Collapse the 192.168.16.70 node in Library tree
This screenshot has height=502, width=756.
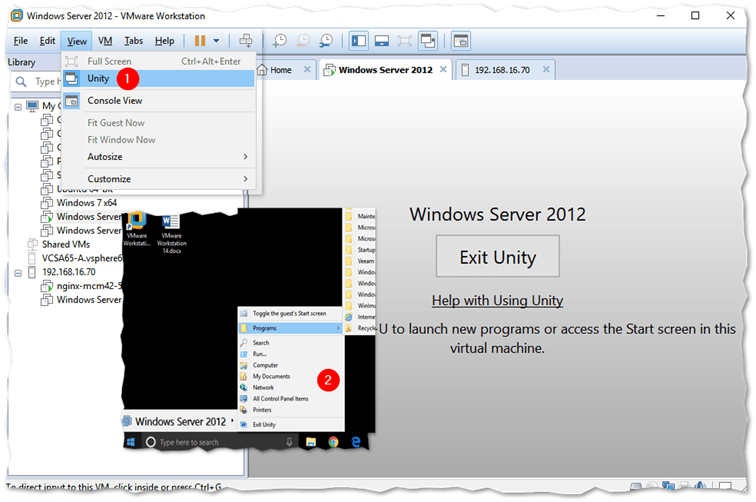click(x=18, y=273)
